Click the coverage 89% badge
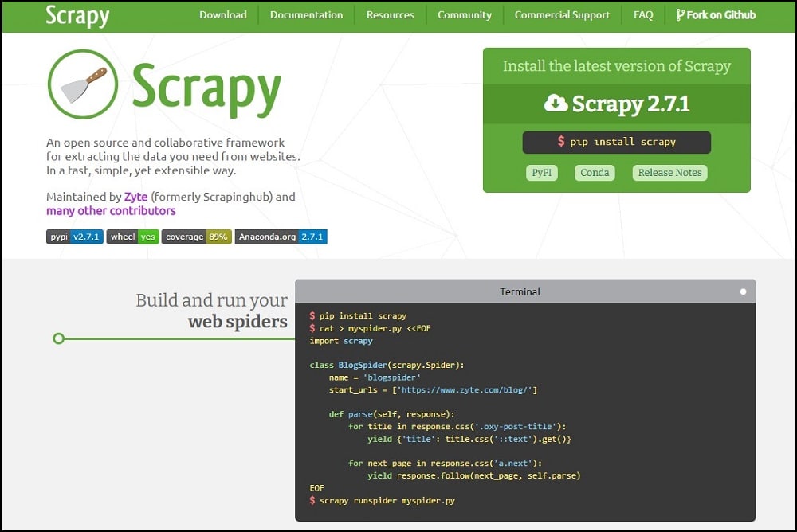Screen dimensions: 797x532 (x=197, y=237)
